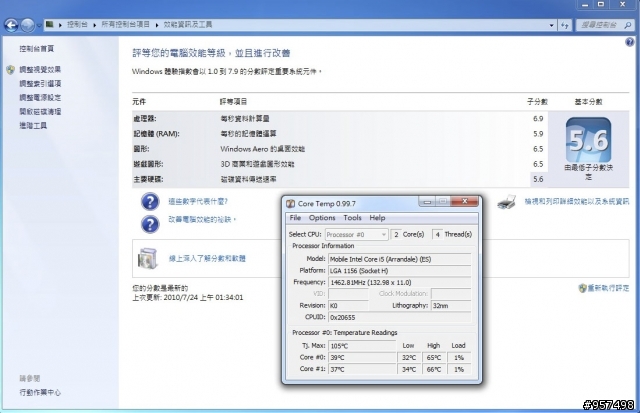Screen dimensions: 640x413
Task: Minimize the Core Temp window
Action: click(427, 202)
